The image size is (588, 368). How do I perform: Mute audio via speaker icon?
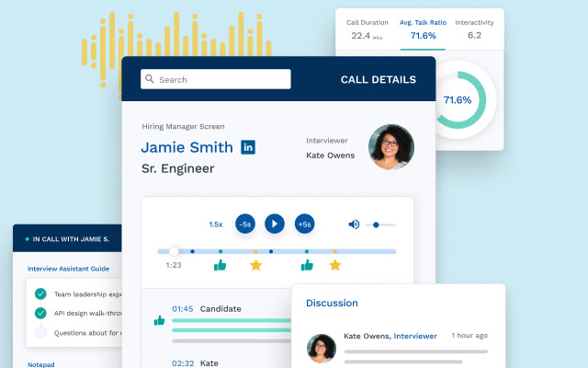coord(354,224)
